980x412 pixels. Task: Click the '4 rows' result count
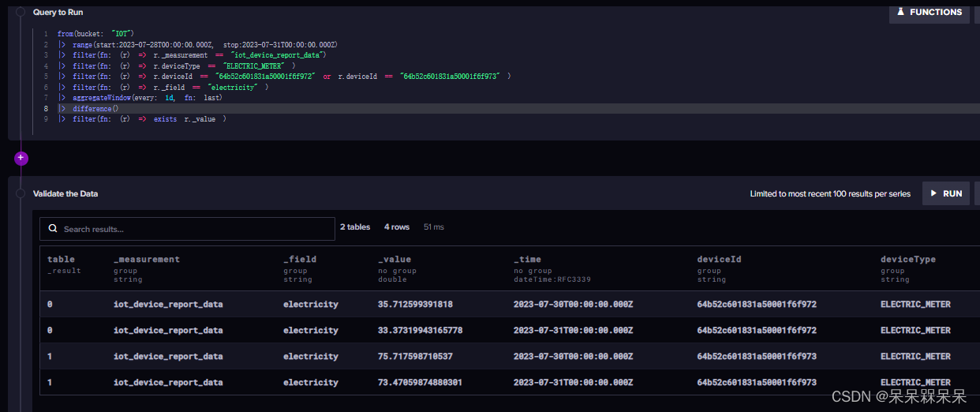coord(397,227)
